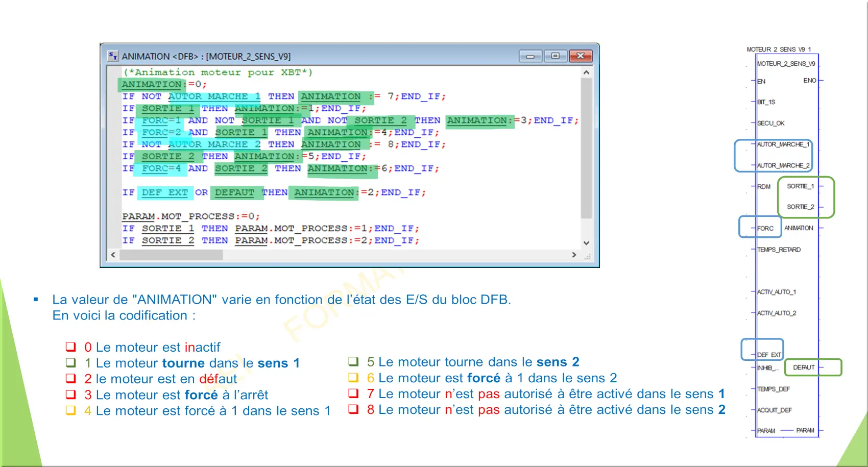Click the AUTOR_MARCHE_2 pin on the block
868x467 pixels.
(783, 165)
